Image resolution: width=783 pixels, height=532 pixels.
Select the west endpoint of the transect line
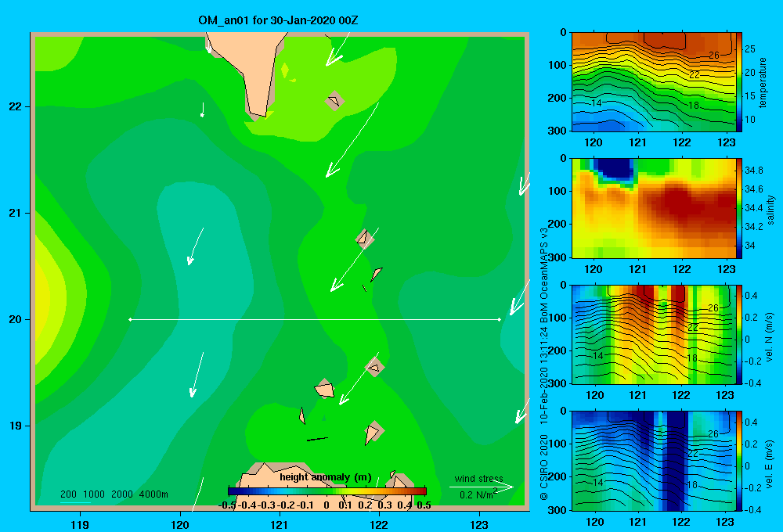(130, 319)
